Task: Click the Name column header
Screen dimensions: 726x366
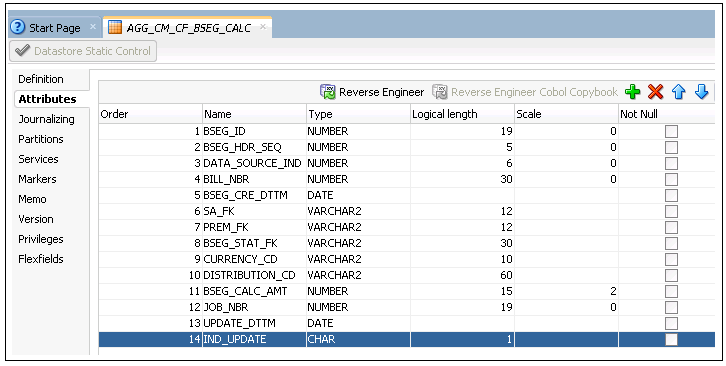Action: 254,114
